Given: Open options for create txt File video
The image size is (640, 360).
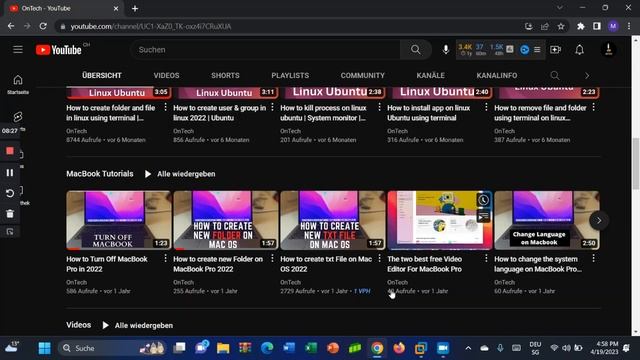Looking at the screenshot, I should point(379,258).
